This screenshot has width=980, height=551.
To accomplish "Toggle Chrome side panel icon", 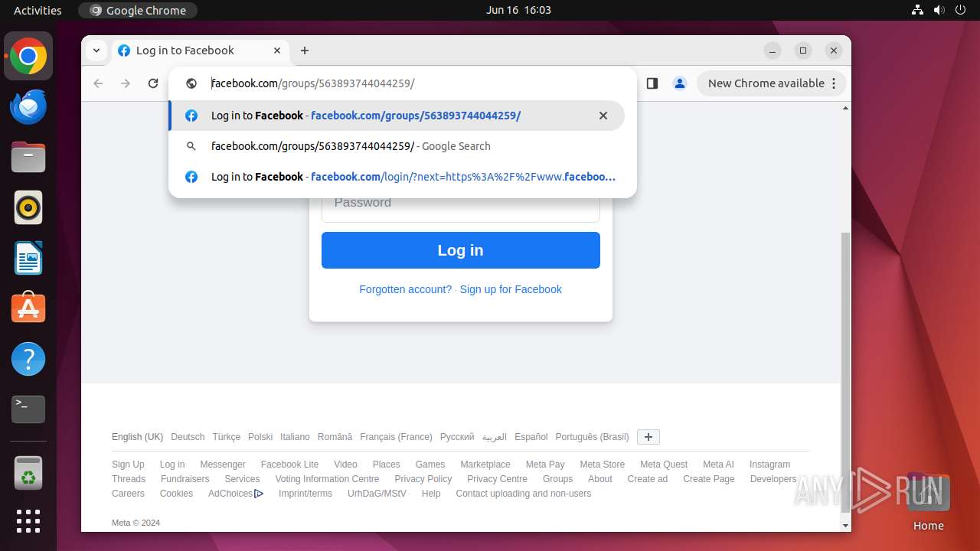I will pyautogui.click(x=652, y=83).
